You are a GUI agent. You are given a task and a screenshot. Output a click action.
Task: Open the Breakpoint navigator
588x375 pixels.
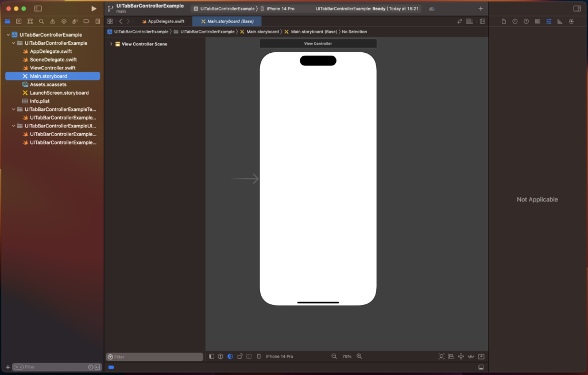(87, 21)
